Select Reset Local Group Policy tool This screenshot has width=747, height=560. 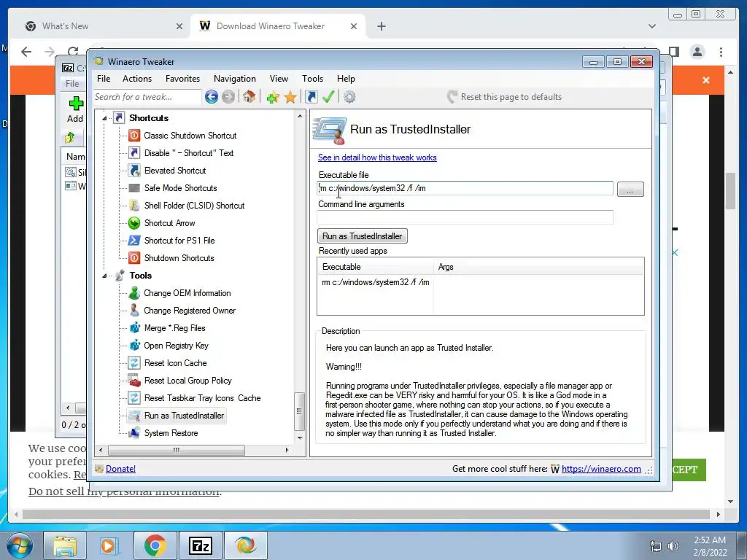pyautogui.click(x=187, y=381)
